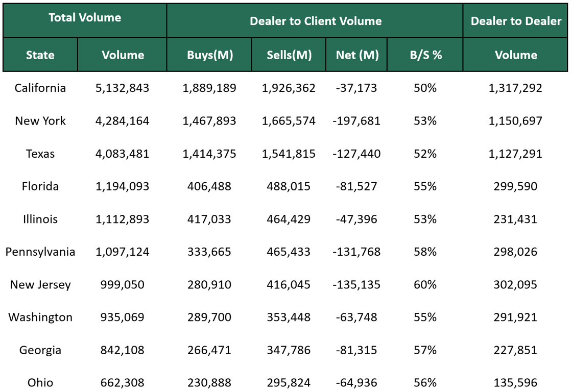Click the B/S % column header

pyautogui.click(x=424, y=54)
